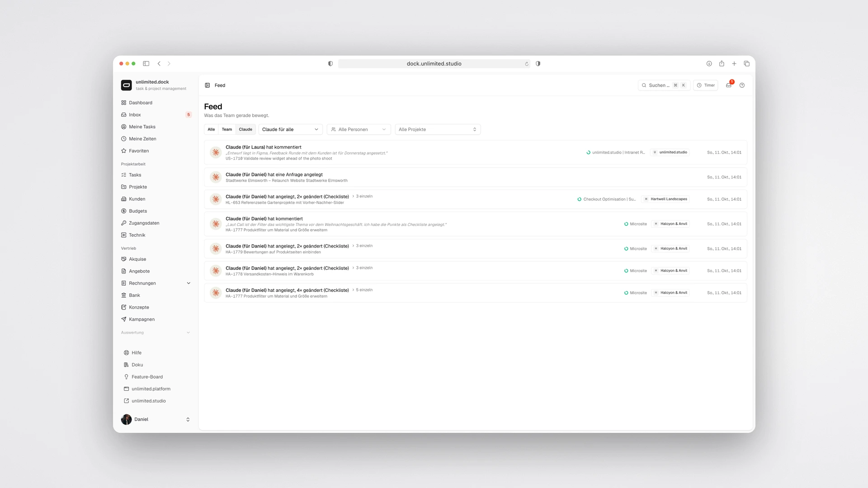This screenshot has height=488, width=868.
Task: Click 'US-1710 Validate review widget' task text
Action: point(279,159)
